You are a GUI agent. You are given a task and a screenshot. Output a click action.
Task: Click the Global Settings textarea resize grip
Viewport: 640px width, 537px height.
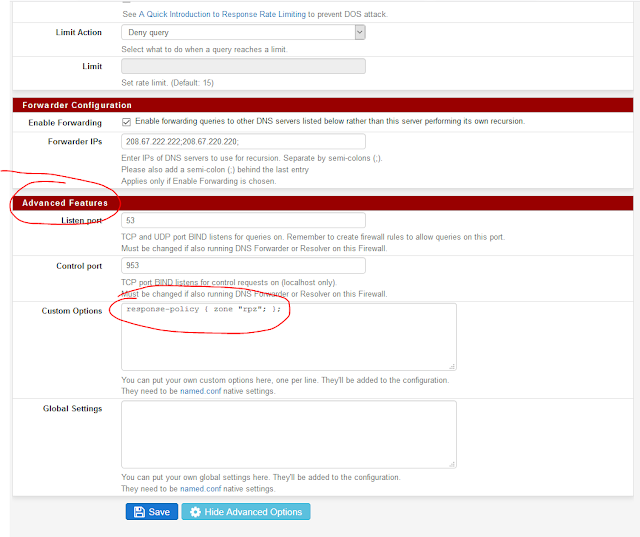[x=452, y=465]
